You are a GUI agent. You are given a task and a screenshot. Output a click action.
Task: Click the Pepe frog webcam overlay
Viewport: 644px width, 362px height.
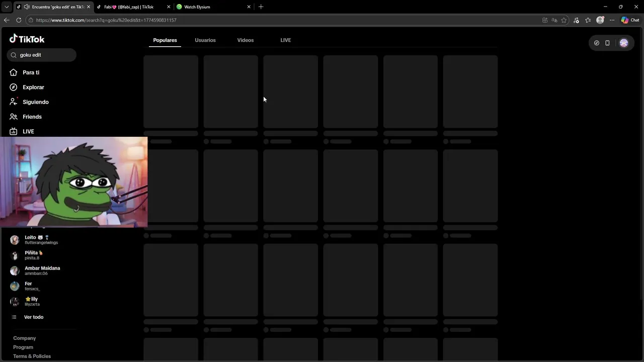[x=74, y=182]
